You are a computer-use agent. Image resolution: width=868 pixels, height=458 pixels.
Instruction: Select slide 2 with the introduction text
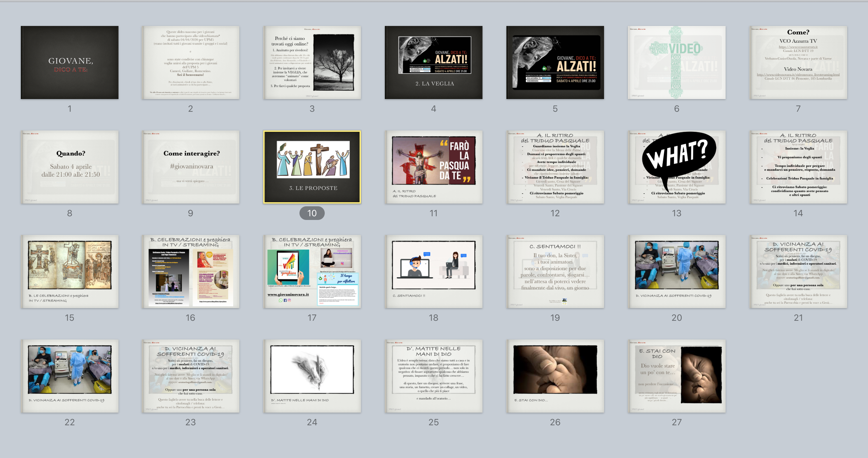[x=191, y=63]
